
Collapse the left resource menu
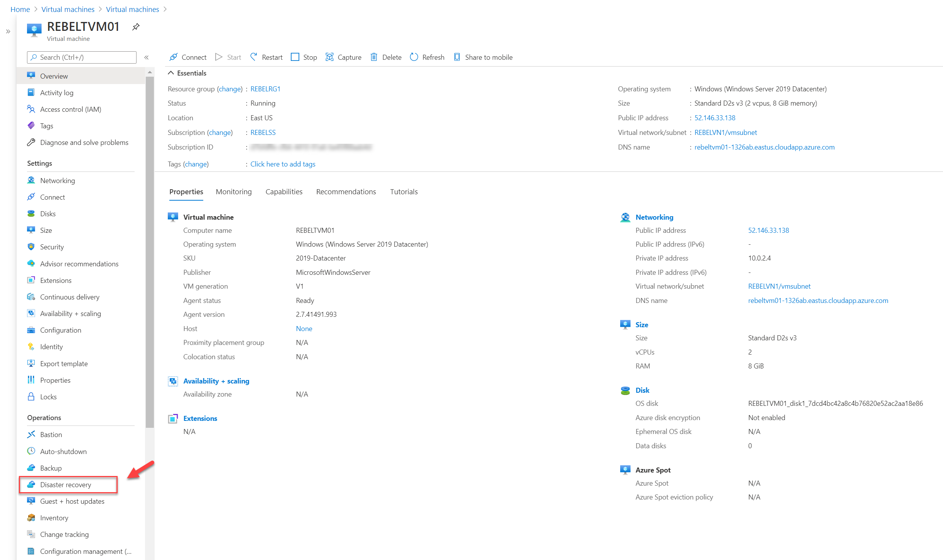(147, 57)
